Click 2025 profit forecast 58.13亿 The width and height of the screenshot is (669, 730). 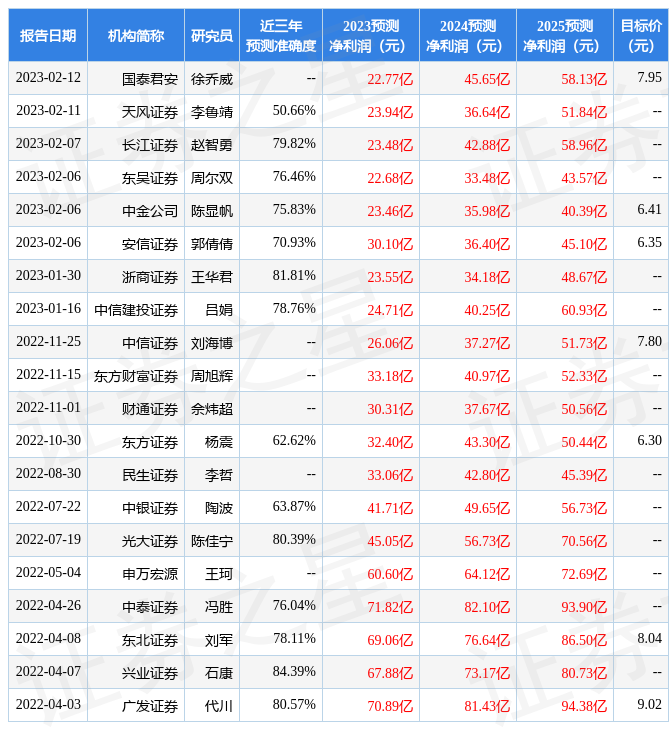[x=584, y=79]
